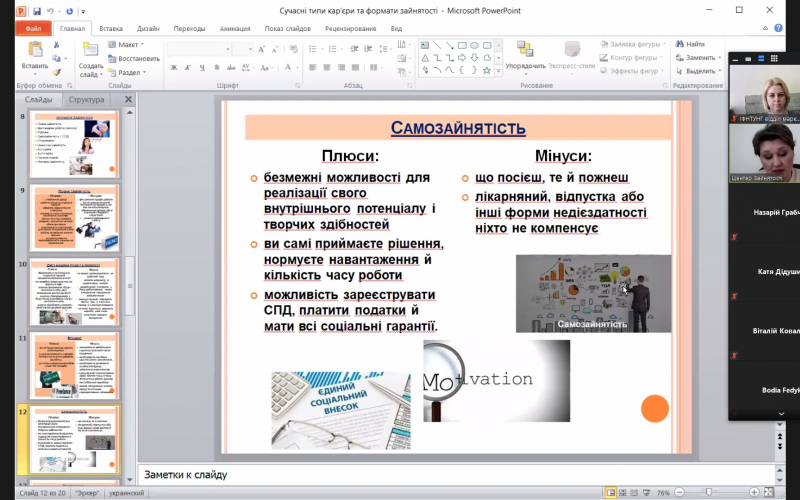Center the paragraph text
The height and width of the screenshot is (500, 800).
click(x=327, y=67)
